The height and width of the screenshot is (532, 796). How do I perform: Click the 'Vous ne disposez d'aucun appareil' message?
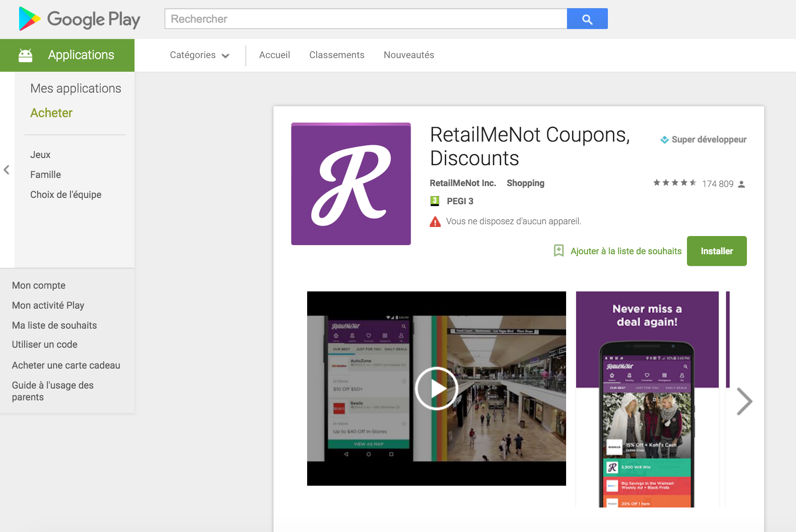513,222
